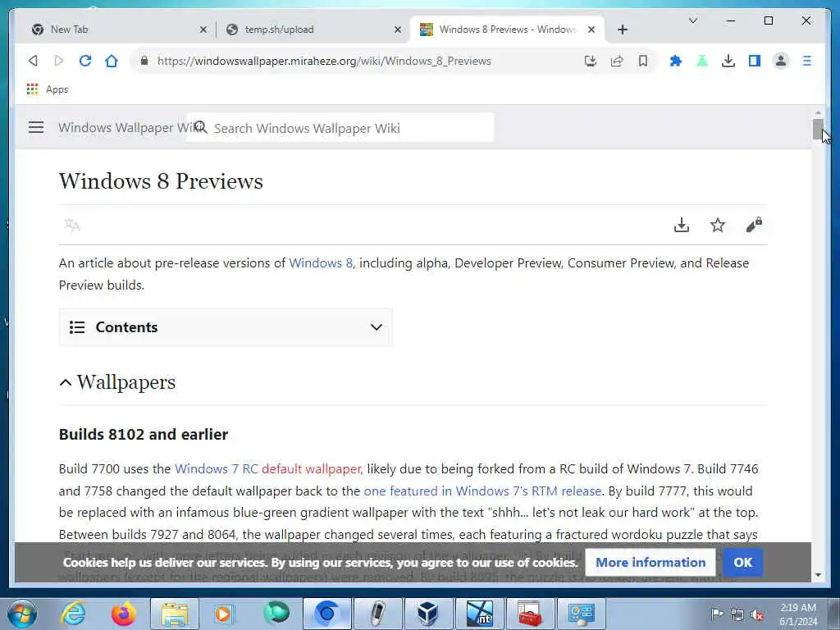Open Windows Explorer folder on taskbar
The image size is (840, 630).
click(175, 614)
